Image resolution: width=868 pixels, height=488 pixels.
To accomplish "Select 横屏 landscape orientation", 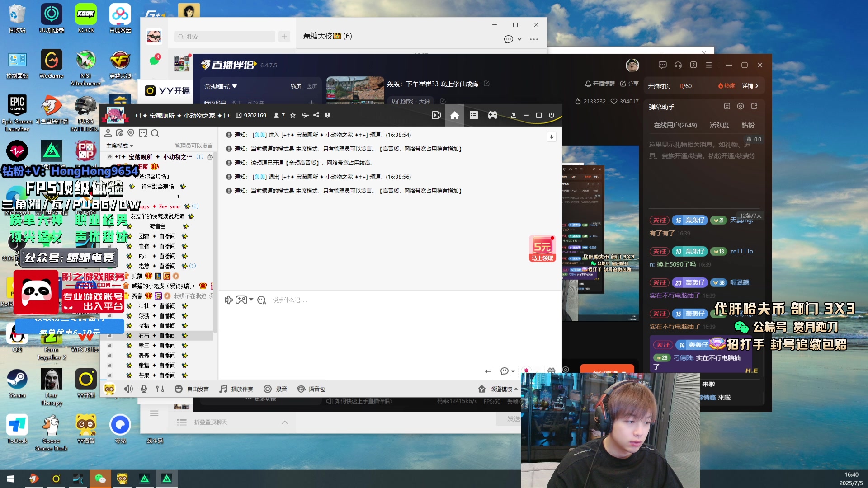I will pos(296,86).
